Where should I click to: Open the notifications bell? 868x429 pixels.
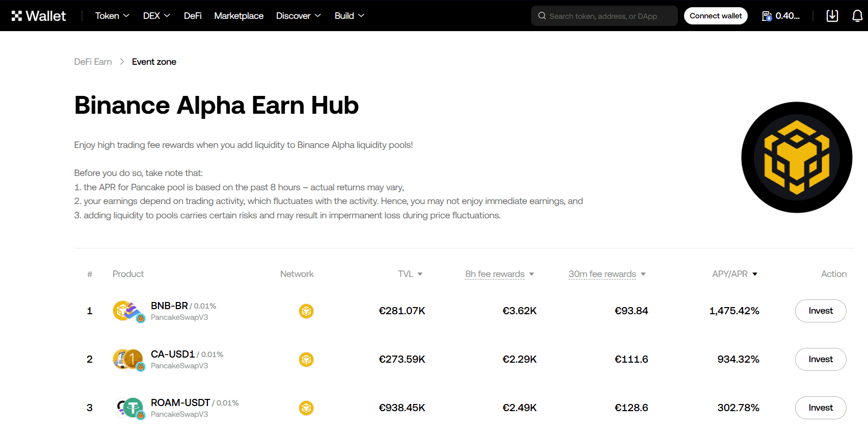coord(857,16)
